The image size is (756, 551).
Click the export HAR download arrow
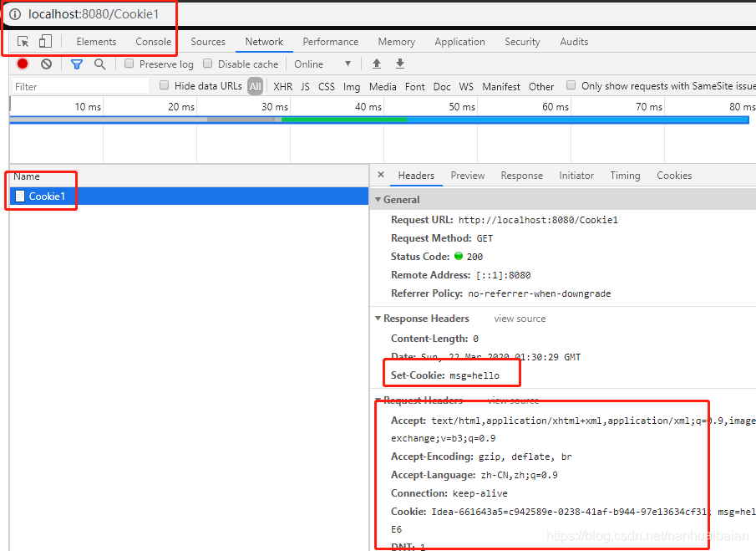click(400, 64)
